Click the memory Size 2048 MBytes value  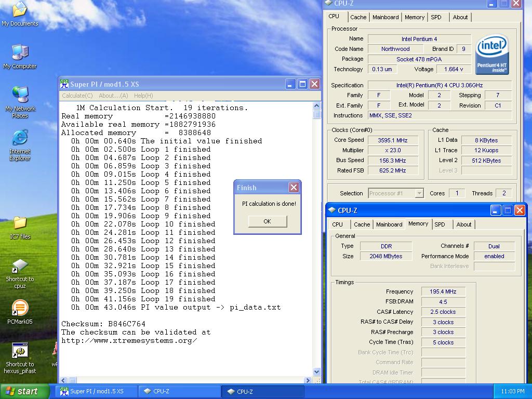[386, 256]
